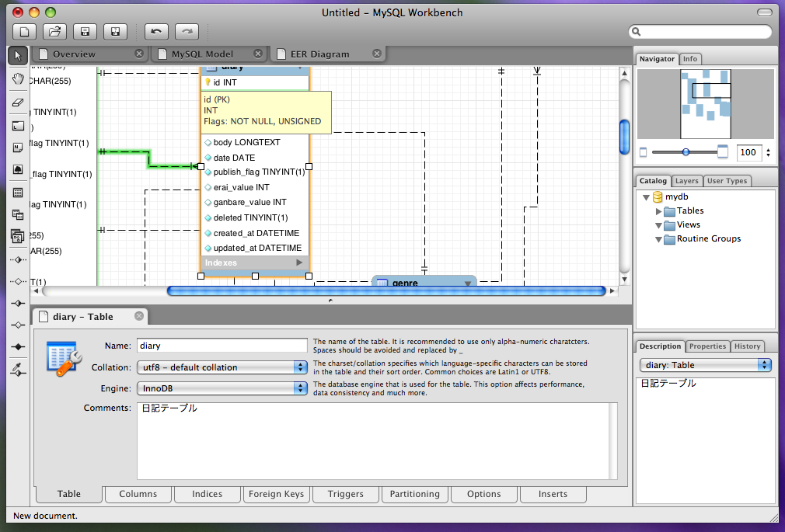
Task: Click the navigator zoom slider handle
Action: pyautogui.click(x=686, y=152)
